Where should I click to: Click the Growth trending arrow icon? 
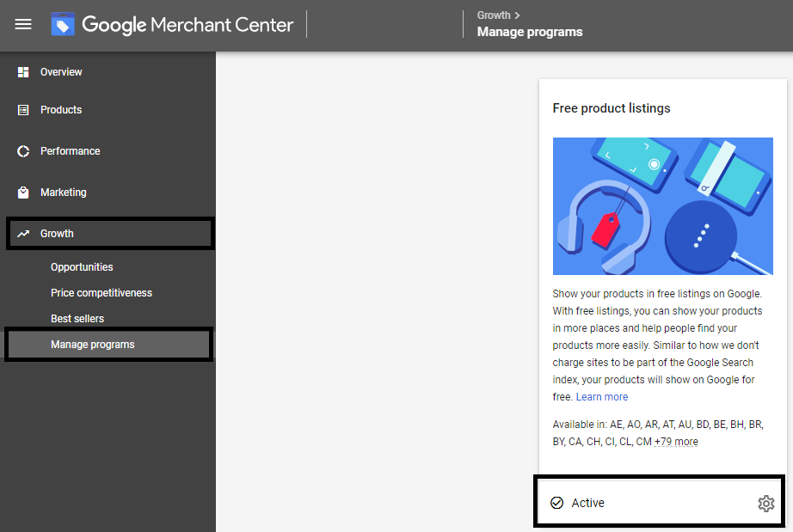coord(23,234)
